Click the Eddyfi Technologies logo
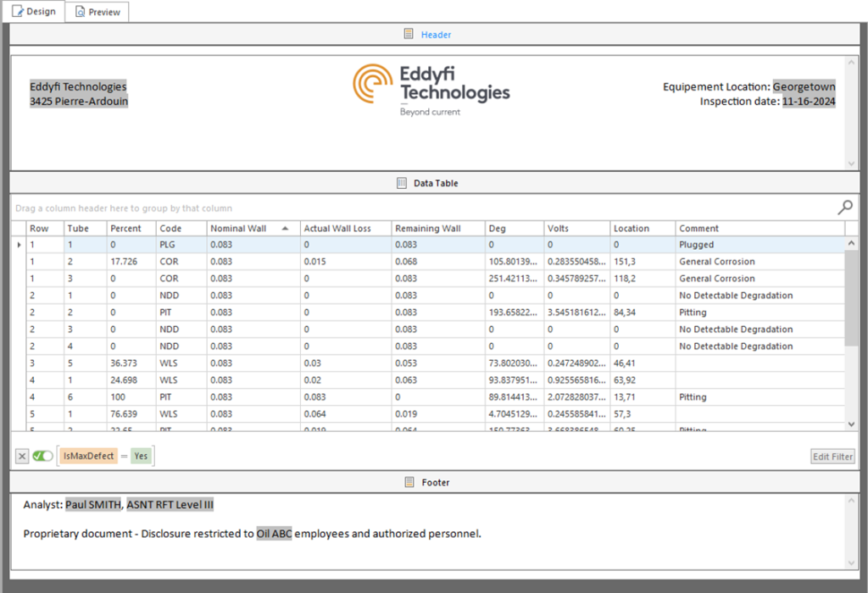 (431, 89)
